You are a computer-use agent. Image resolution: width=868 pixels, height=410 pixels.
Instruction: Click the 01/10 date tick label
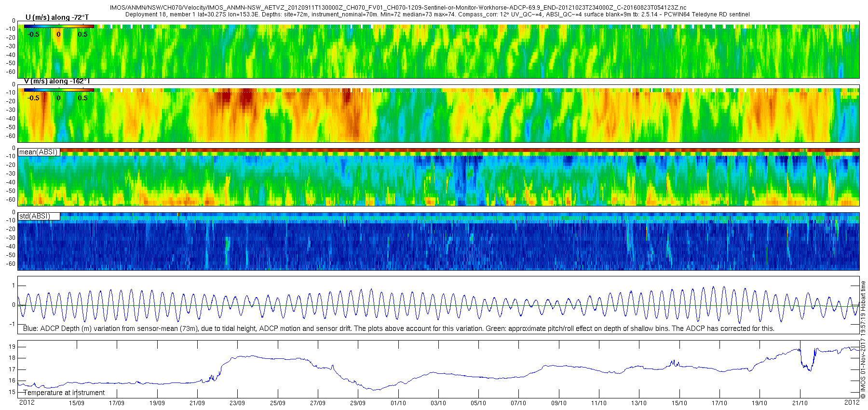pyautogui.click(x=398, y=403)
